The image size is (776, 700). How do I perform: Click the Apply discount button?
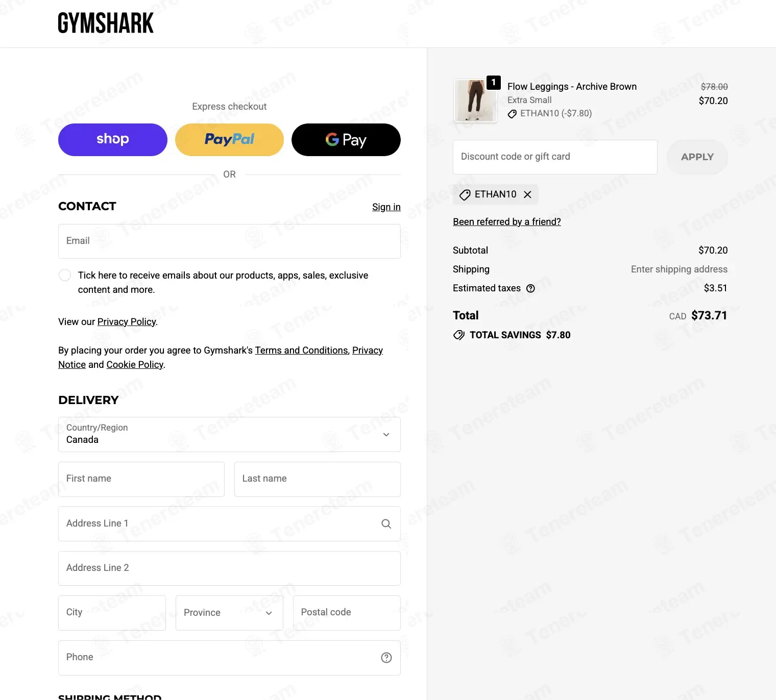tap(697, 157)
